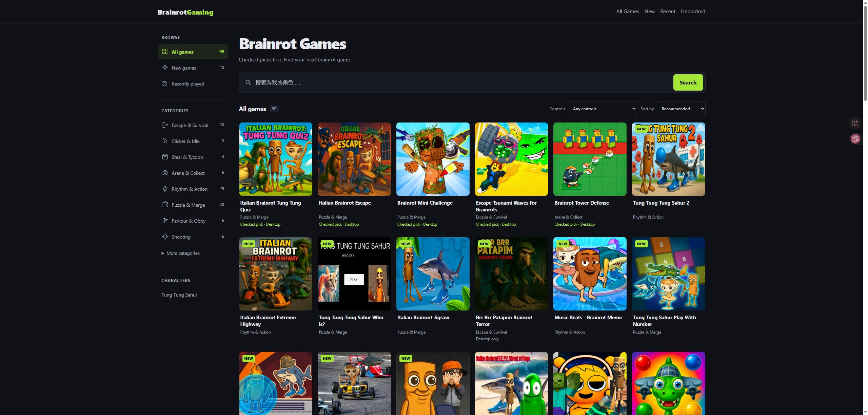This screenshot has width=868, height=415.
Task: Click the Shooting crosshair icon
Action: [165, 237]
